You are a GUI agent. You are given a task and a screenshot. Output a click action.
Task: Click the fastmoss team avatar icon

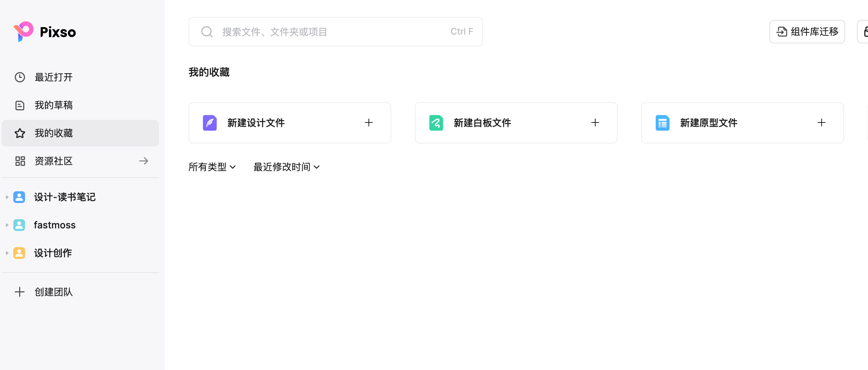(19, 225)
